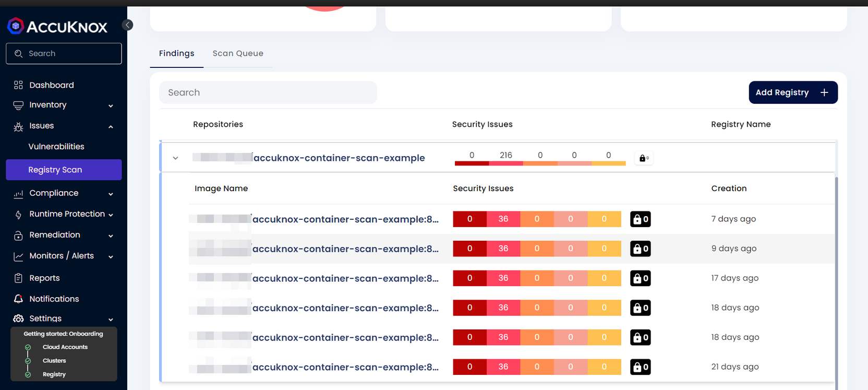Open Notifications bell icon
This screenshot has height=390, width=868.
pyautogui.click(x=18, y=299)
